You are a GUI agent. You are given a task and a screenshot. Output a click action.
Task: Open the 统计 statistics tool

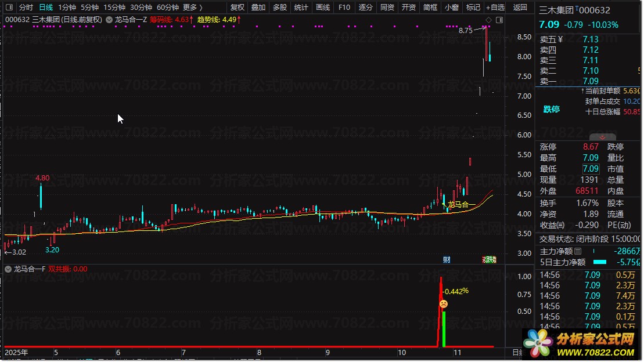click(301, 8)
